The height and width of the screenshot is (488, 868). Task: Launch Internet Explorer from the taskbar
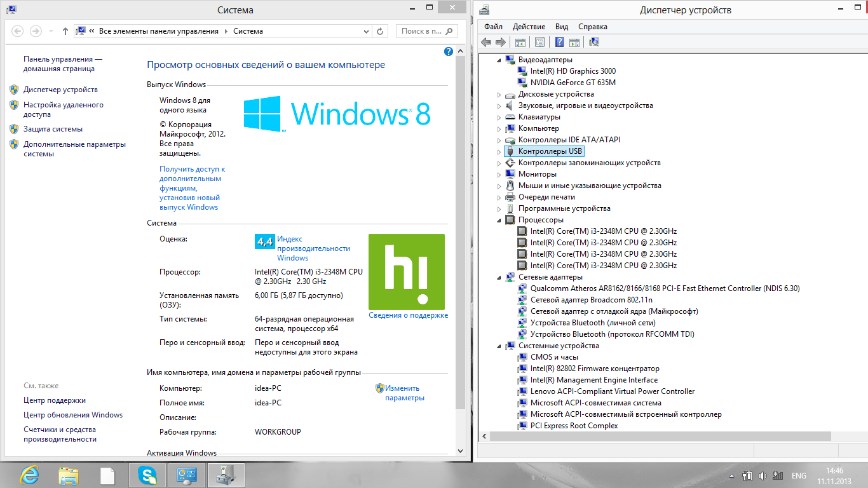30,475
